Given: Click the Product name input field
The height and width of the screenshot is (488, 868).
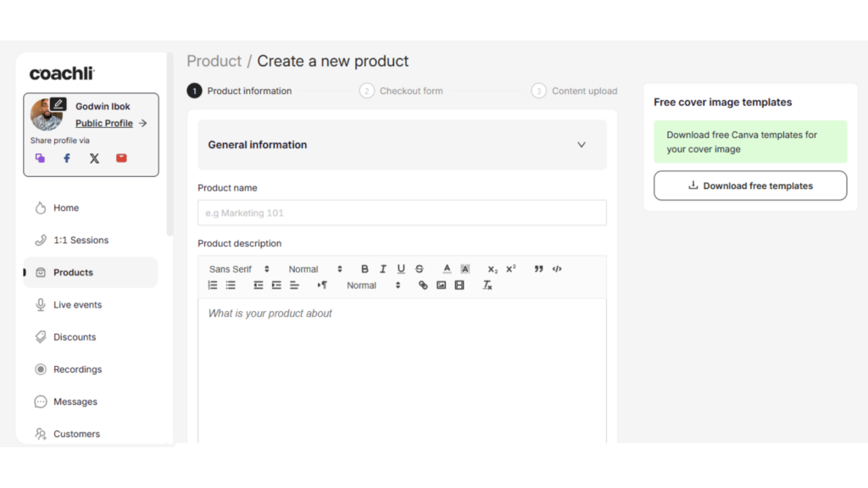Looking at the screenshot, I should [402, 213].
